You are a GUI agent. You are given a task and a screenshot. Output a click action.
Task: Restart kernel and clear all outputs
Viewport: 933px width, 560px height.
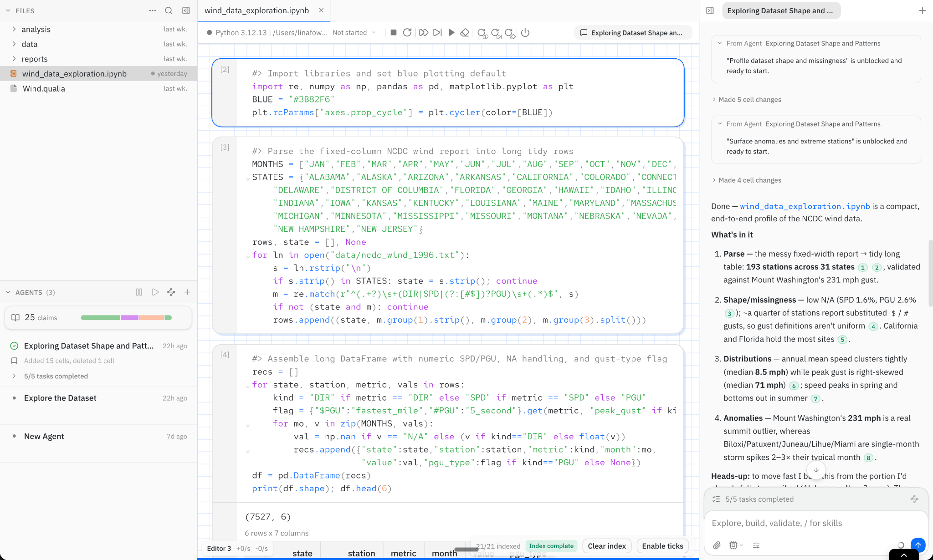[511, 33]
